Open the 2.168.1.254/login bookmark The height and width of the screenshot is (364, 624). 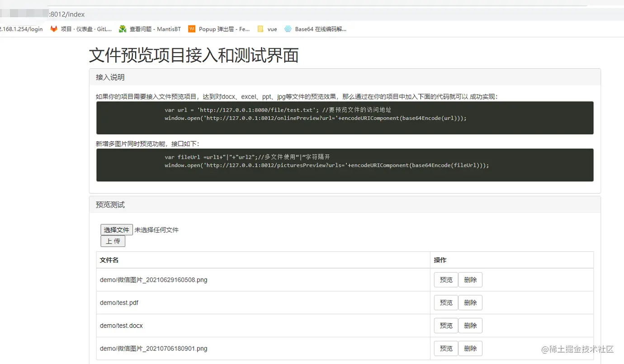21,29
